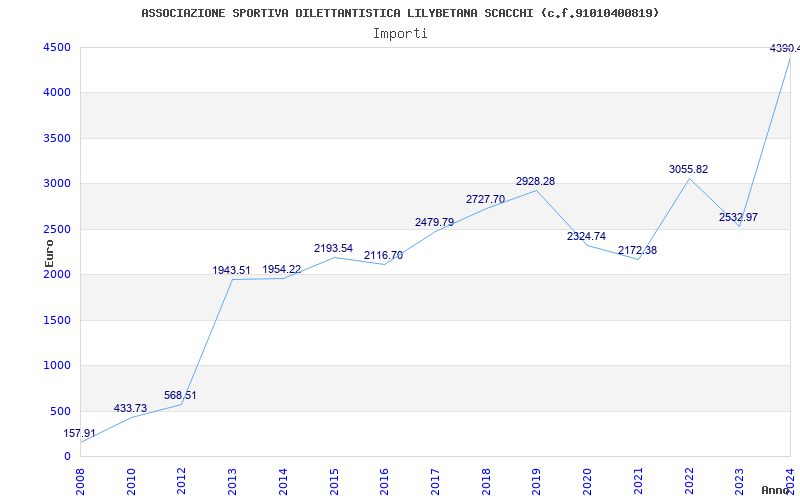Click the 'Euro' y-axis title
Screen dimensions: 800x500
click(49, 253)
